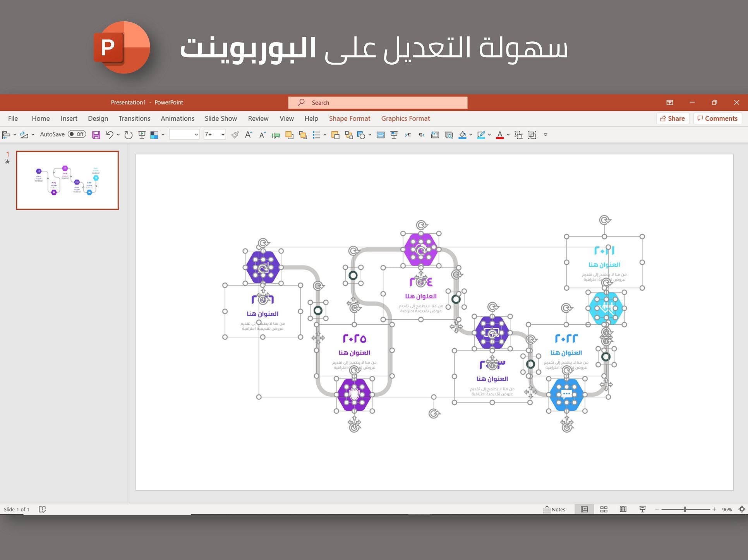
Task: Click the accessibility book icon in status bar
Action: click(x=42, y=509)
